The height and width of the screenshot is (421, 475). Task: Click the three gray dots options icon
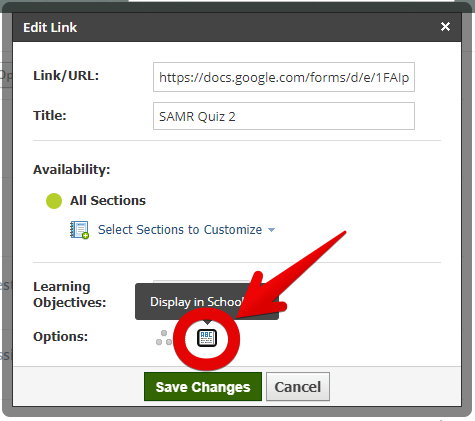[164, 338]
